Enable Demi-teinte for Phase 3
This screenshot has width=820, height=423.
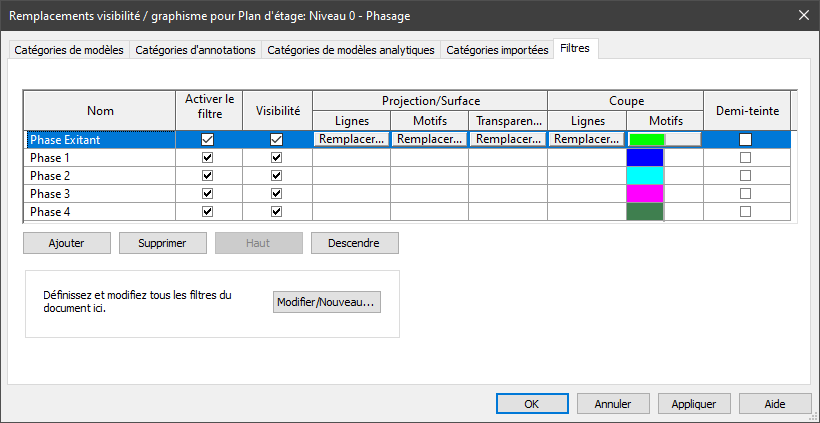click(745, 194)
